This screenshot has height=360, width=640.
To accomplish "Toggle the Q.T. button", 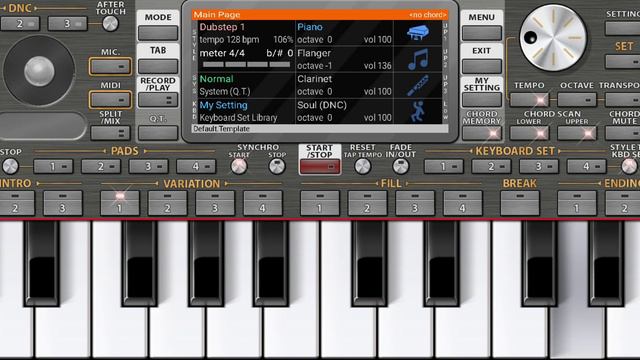I will [158, 133].
